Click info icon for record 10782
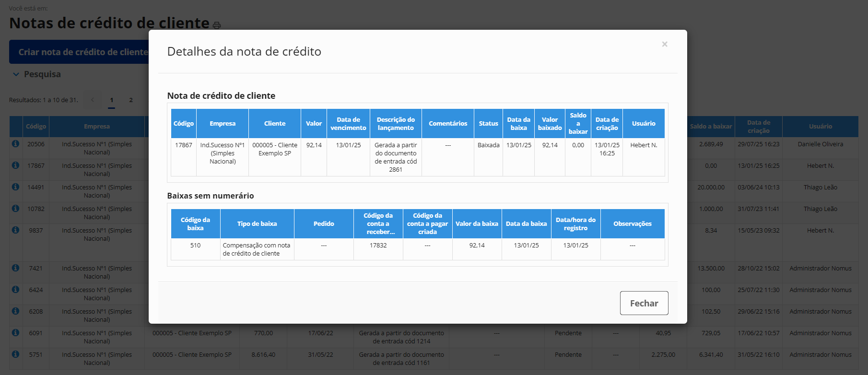Image resolution: width=868 pixels, height=375 pixels. click(x=15, y=209)
